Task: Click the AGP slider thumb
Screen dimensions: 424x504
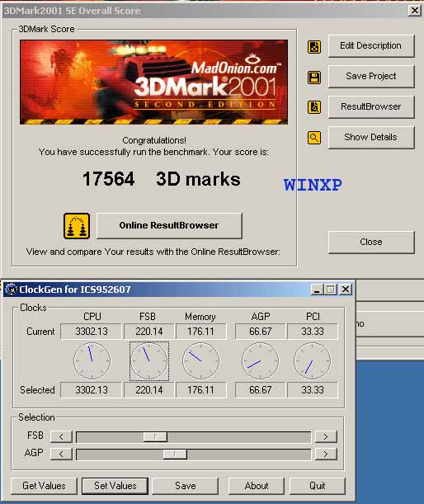Action: click(x=175, y=455)
